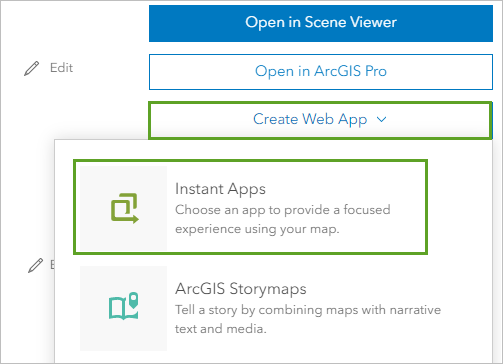Click the lower pencil icon beside the dropdown
503x364 pixels.
36,265
